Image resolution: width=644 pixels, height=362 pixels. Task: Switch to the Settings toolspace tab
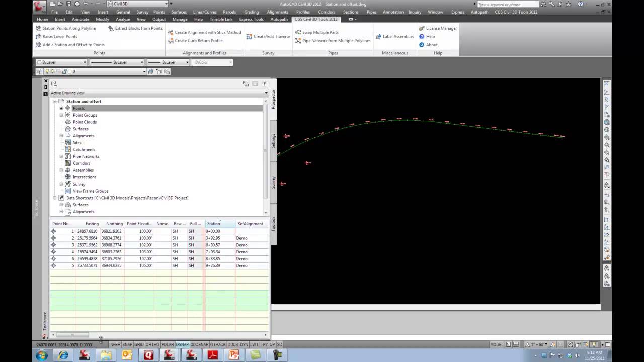274,141
